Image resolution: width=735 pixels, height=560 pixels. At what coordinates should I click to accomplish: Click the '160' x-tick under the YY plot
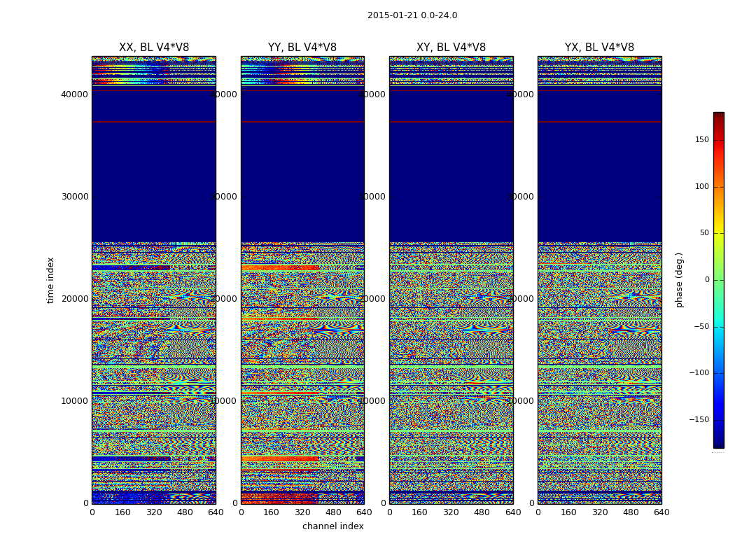point(272,512)
